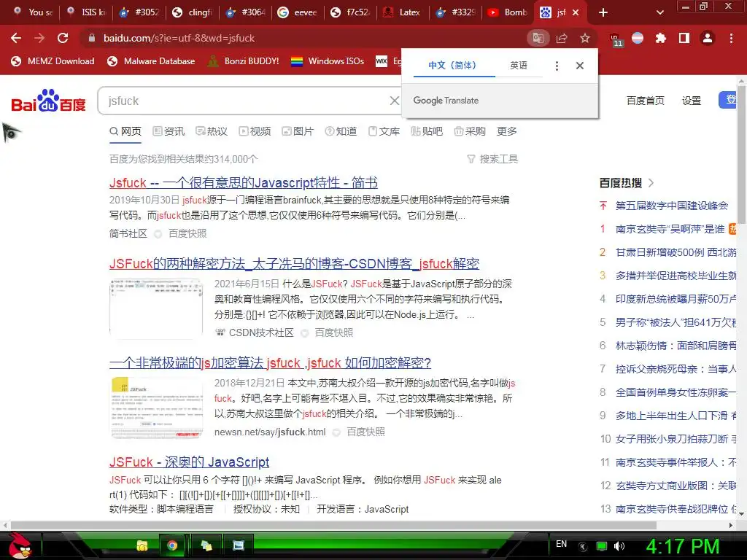Open file explorer from taskbar
Screen dimensions: 747x560
click(x=142, y=545)
